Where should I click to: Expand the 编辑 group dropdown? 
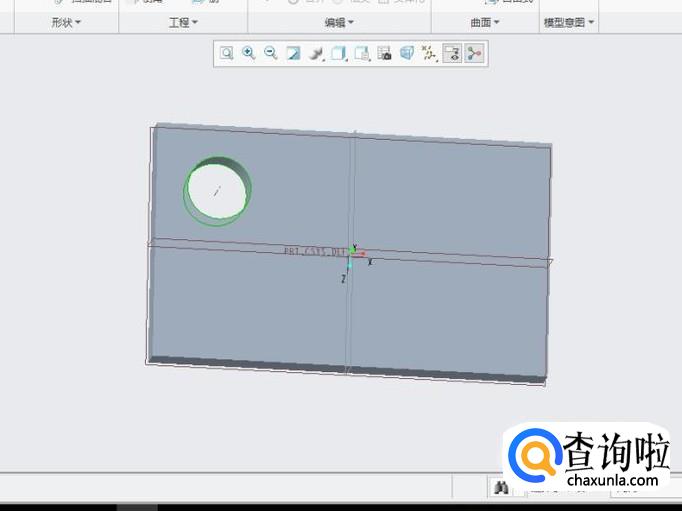pos(340,22)
